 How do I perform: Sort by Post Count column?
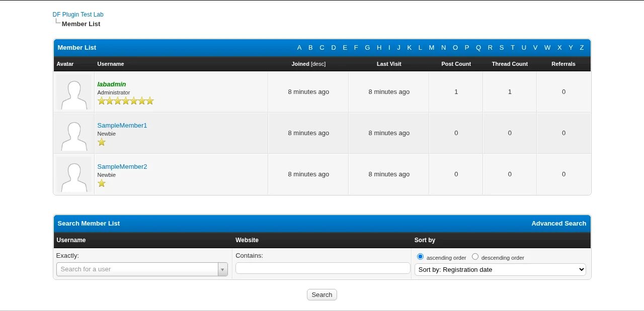pos(456,64)
